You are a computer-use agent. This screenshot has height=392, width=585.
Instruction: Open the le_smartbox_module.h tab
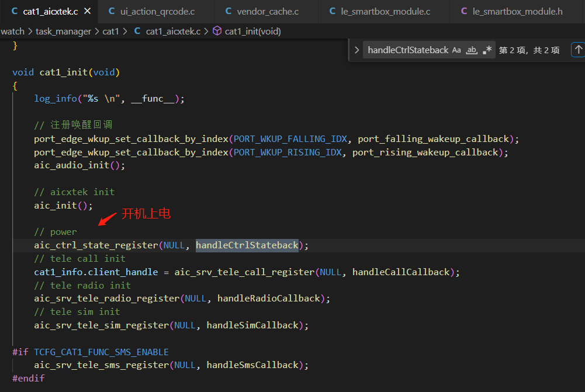517,12
